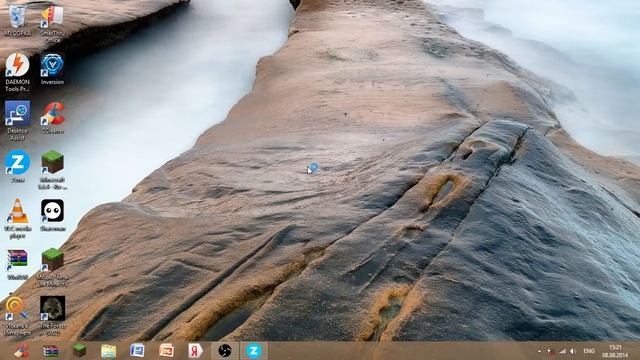Open File Explorer from the taskbar
640x360 pixels.
pos(108,351)
